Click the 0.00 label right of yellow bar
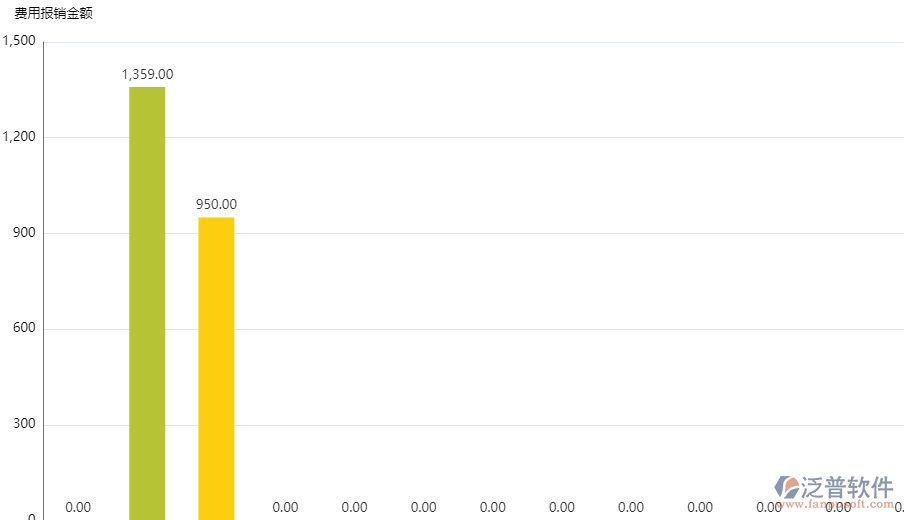Screen dimensions: 904x520 click(285, 507)
